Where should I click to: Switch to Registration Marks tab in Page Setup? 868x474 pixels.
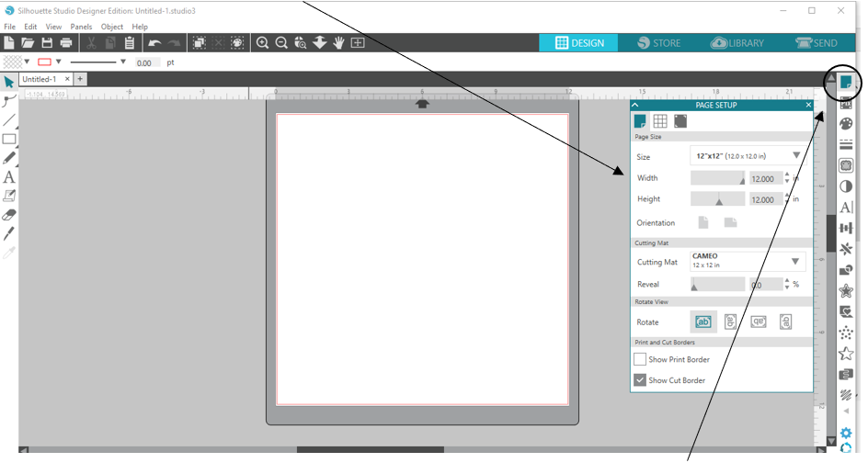[680, 121]
